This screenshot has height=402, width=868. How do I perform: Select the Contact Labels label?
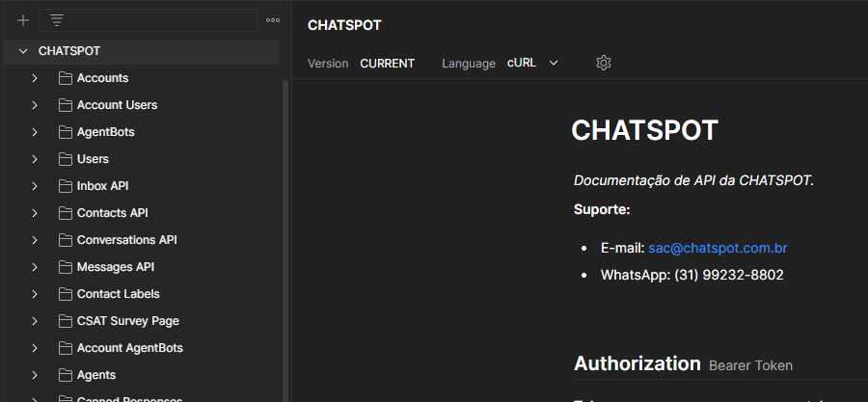click(118, 294)
